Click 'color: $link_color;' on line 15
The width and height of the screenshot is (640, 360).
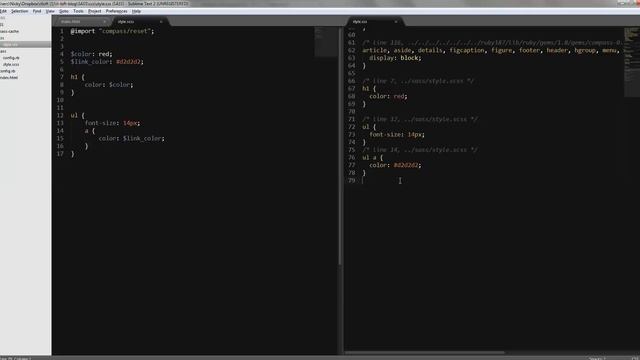point(131,138)
